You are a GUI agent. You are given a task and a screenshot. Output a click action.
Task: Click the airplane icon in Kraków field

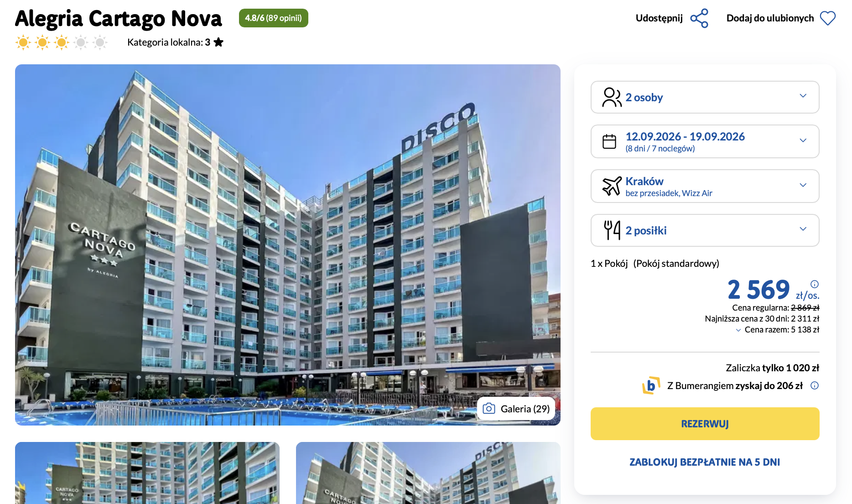pyautogui.click(x=612, y=186)
